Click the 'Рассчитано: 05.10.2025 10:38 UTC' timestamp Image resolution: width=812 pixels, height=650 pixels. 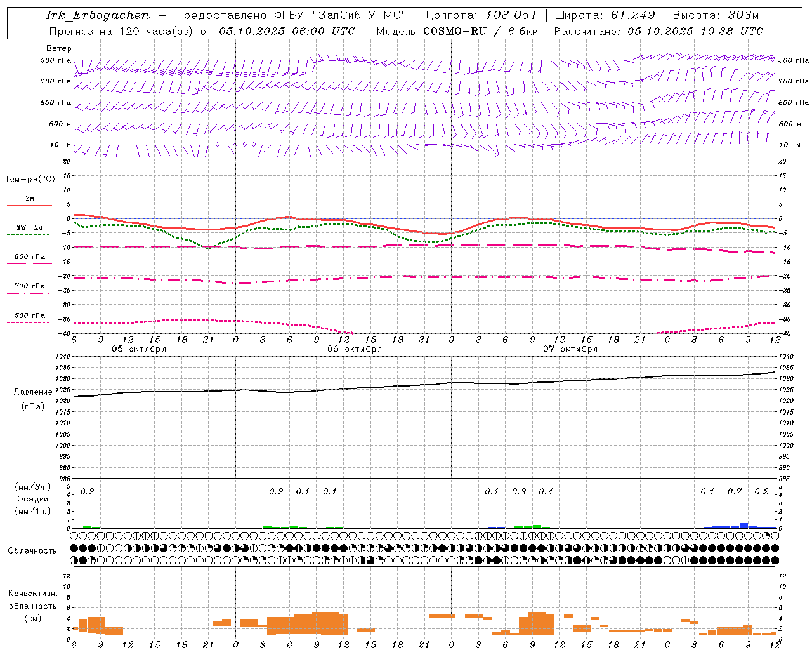coord(658,31)
